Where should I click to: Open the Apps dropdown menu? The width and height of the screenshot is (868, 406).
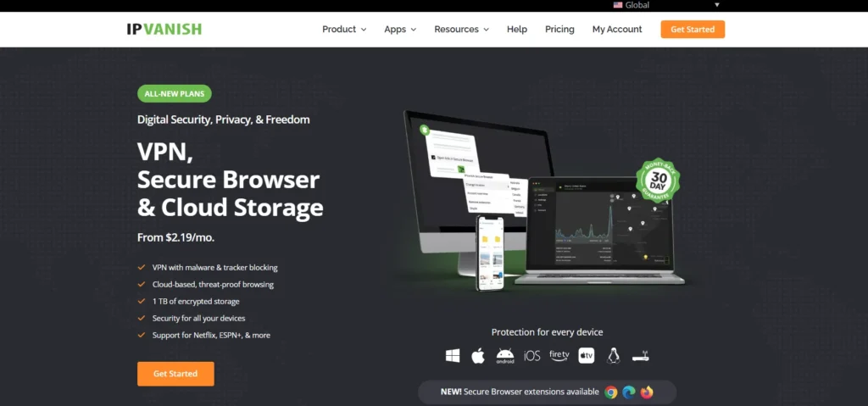pyautogui.click(x=400, y=29)
